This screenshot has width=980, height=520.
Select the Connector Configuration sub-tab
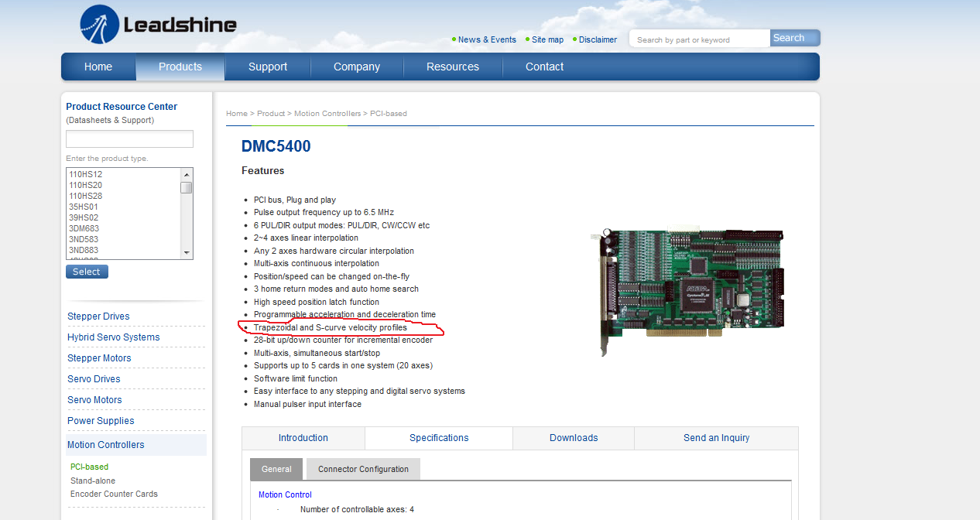[x=363, y=469]
